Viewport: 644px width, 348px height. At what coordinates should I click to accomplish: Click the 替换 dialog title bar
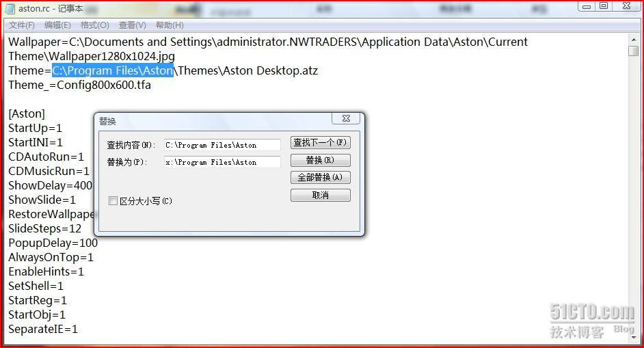(x=213, y=121)
